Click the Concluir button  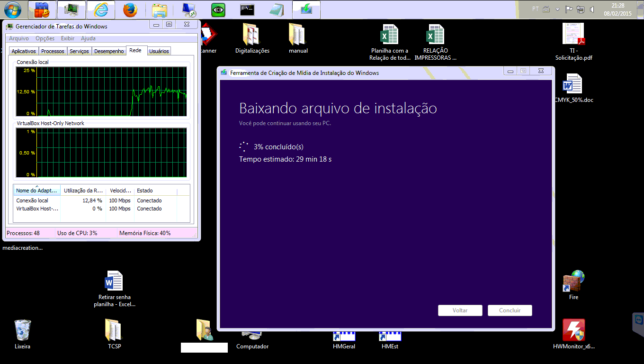click(x=510, y=310)
